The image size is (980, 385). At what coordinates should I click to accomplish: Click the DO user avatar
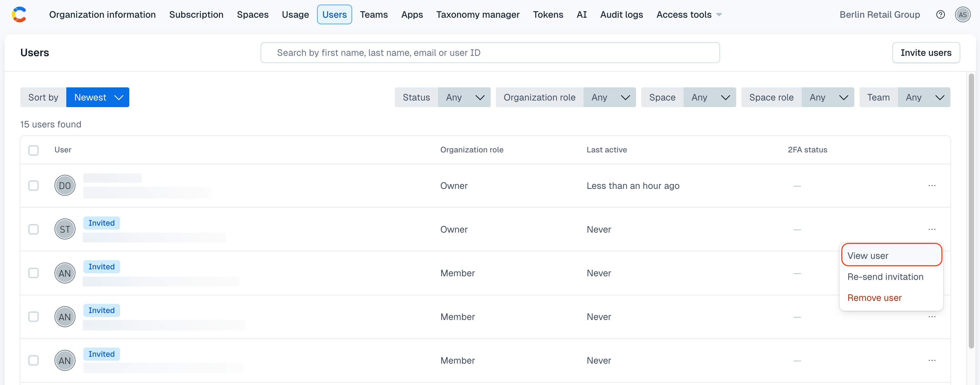(65, 186)
